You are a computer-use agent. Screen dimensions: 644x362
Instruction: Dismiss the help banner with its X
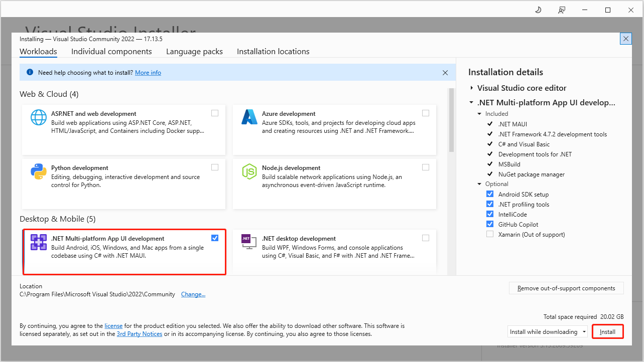coord(445,72)
